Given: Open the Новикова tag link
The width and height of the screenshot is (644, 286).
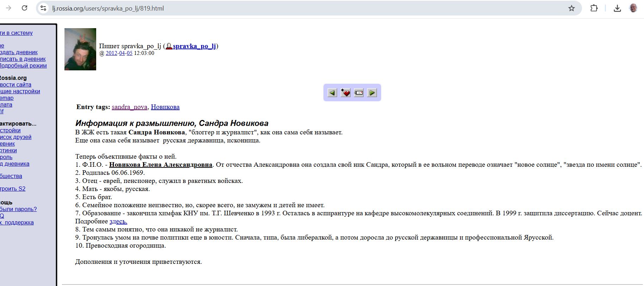Looking at the screenshot, I should (165, 107).
